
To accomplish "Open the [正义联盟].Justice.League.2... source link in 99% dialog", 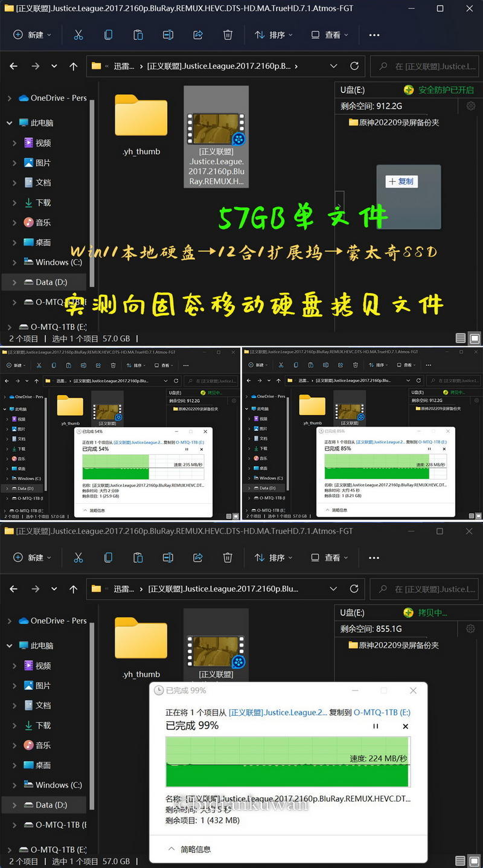I will (278, 712).
